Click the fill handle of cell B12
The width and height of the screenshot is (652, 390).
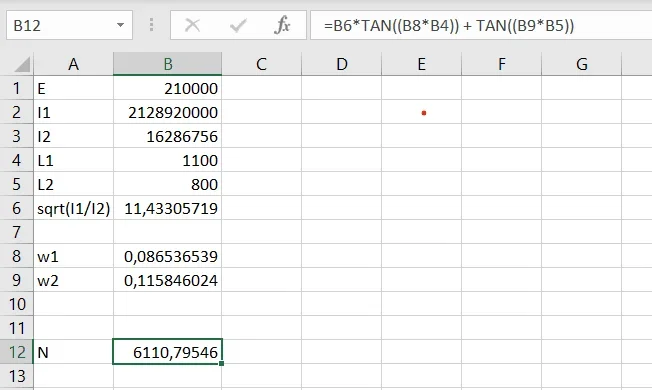point(221,363)
